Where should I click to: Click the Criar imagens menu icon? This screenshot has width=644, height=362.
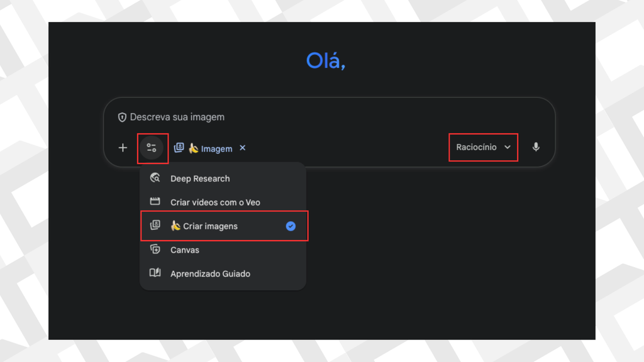point(155,226)
